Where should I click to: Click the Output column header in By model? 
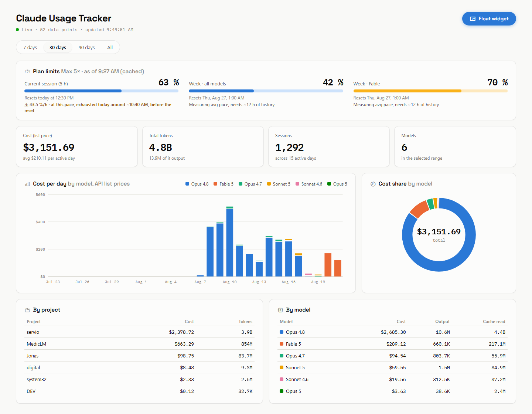point(443,322)
